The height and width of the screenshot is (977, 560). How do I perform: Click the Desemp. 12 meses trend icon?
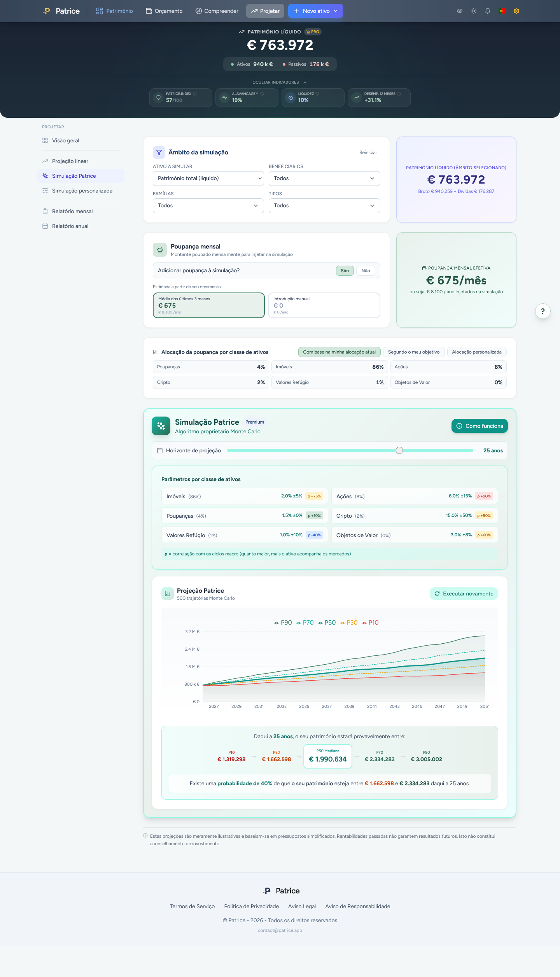[x=357, y=97]
